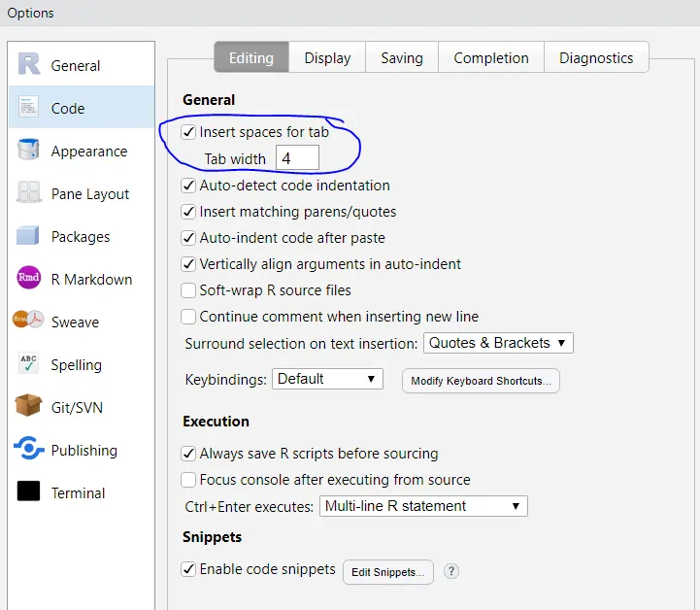
Task: Enable Soft-wrap R source files
Action: 189,290
